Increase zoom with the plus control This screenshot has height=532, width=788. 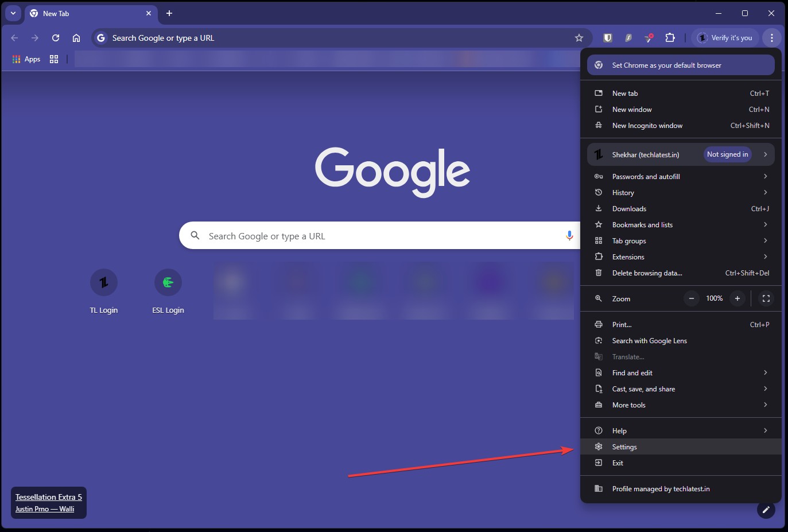[x=737, y=298]
